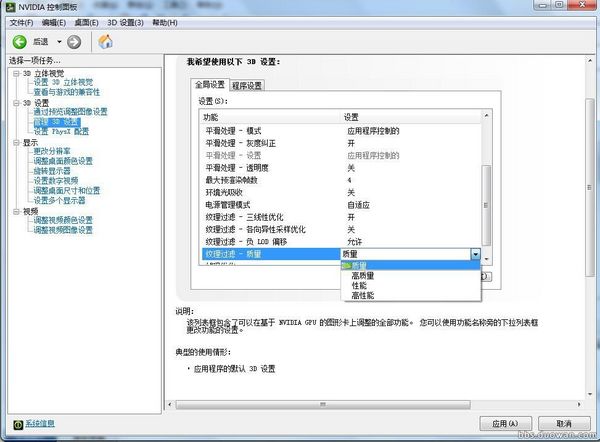Click the 设置 column header

tap(411, 117)
